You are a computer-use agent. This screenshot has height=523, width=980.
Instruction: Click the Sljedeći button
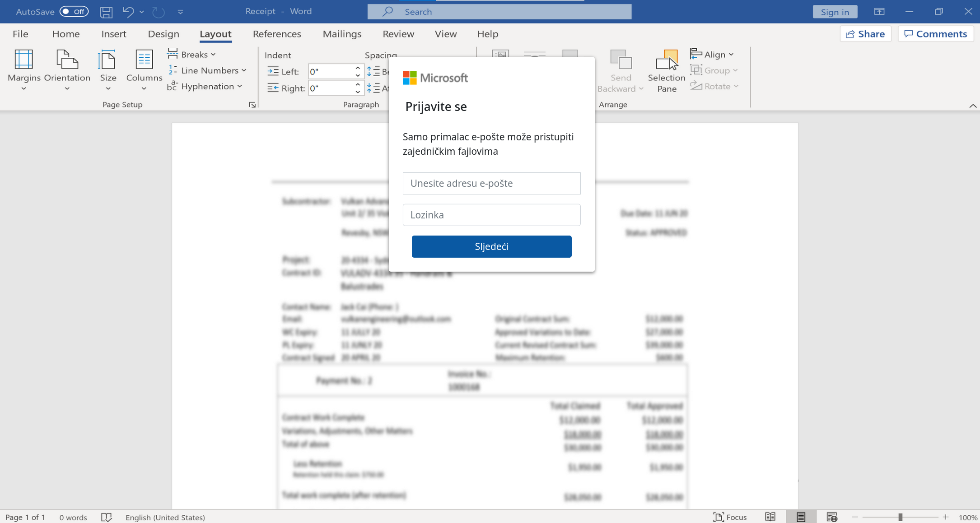point(491,246)
